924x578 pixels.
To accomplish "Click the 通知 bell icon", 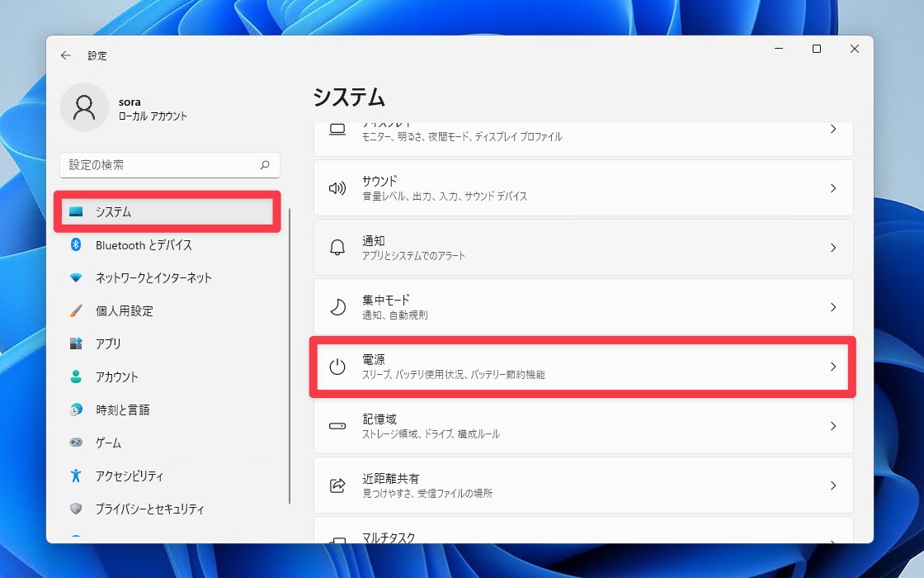I will point(337,248).
